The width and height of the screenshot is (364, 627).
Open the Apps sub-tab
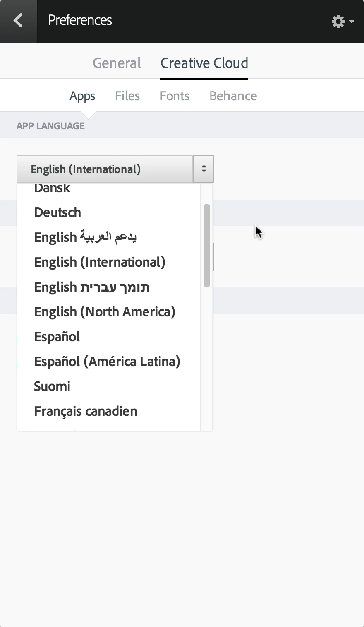(x=82, y=96)
